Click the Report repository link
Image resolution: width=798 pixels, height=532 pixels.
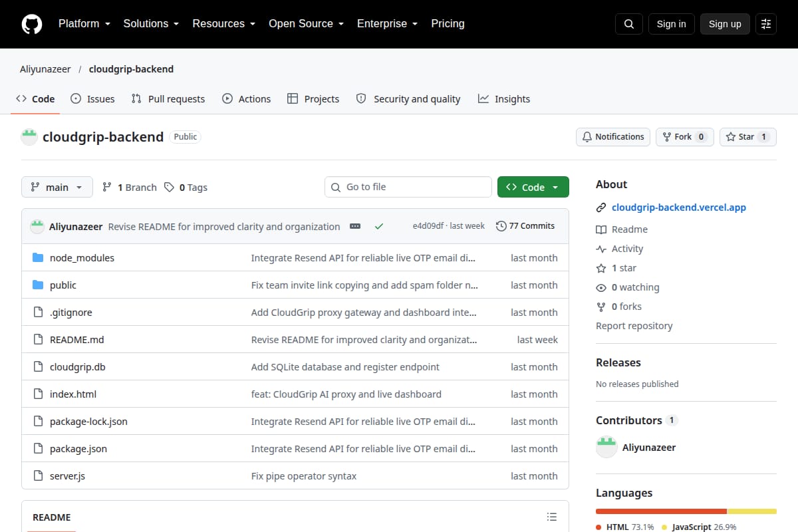pyautogui.click(x=634, y=326)
